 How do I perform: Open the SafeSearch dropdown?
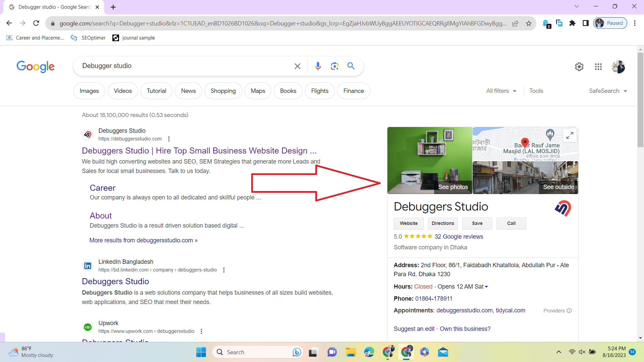(608, 90)
